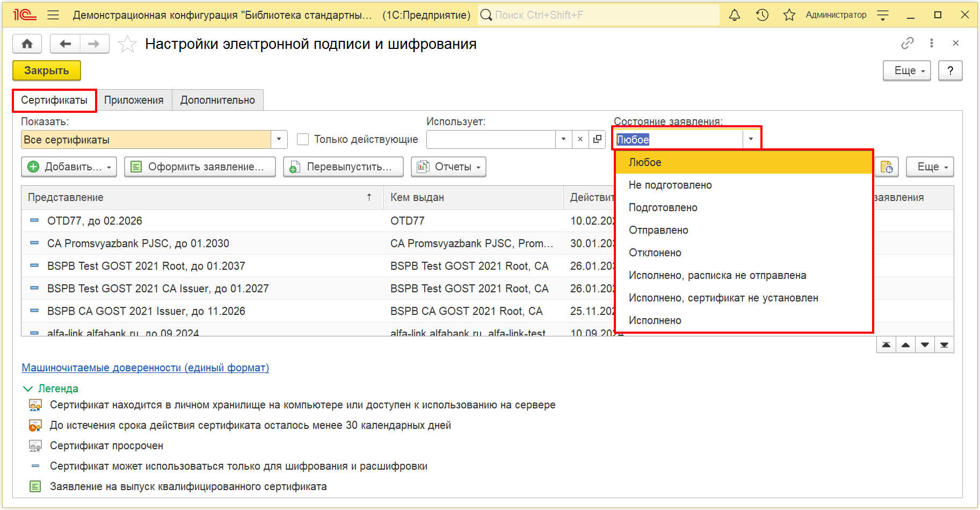The width and height of the screenshot is (980, 510).
Task: Select Подготовлено option
Action: 744,207
